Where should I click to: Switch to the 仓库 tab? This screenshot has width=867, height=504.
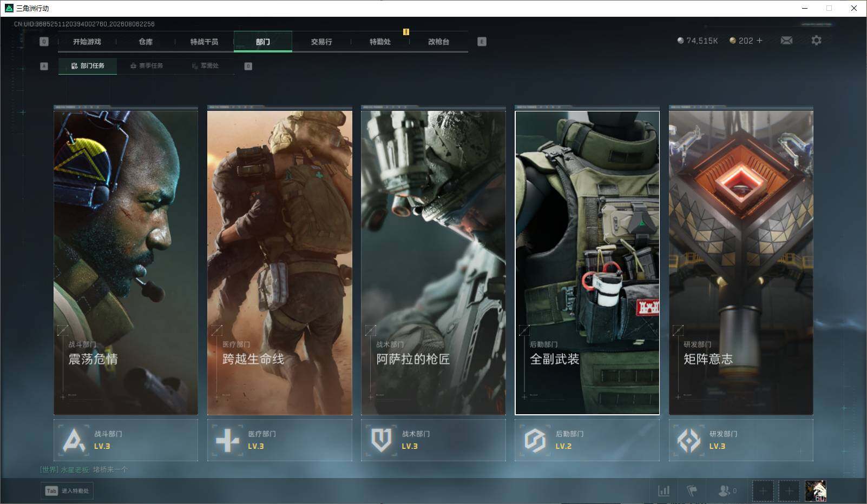coord(146,42)
